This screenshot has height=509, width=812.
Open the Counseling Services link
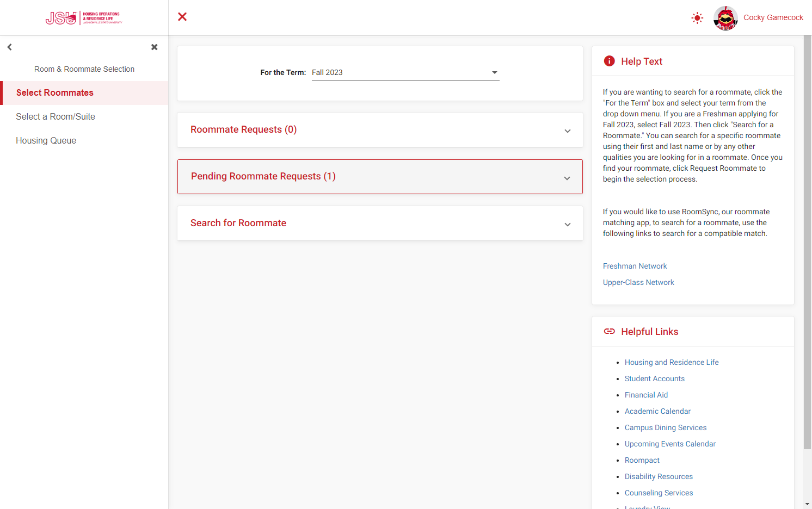tap(659, 493)
